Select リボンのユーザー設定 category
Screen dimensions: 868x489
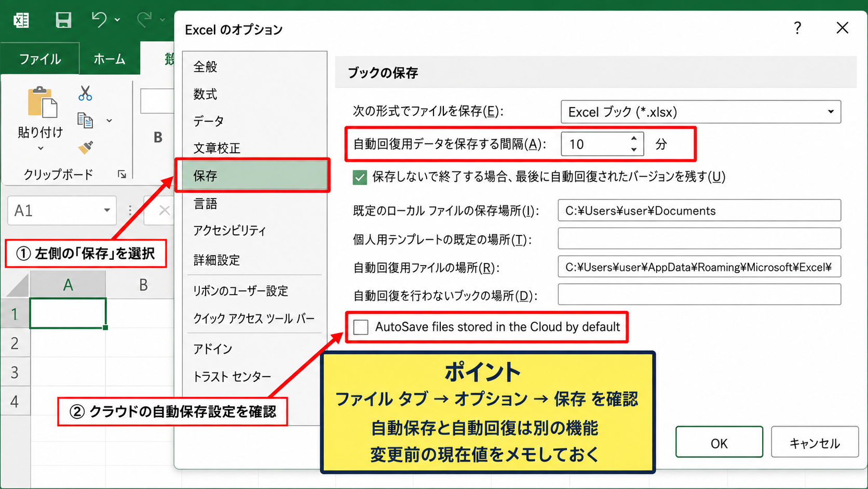pos(255,291)
